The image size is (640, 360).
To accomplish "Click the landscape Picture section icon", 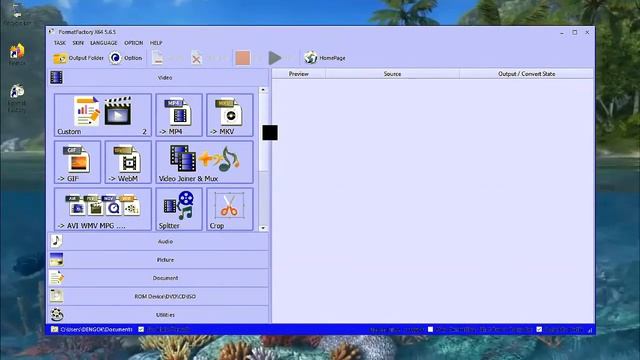I will 56,260.
